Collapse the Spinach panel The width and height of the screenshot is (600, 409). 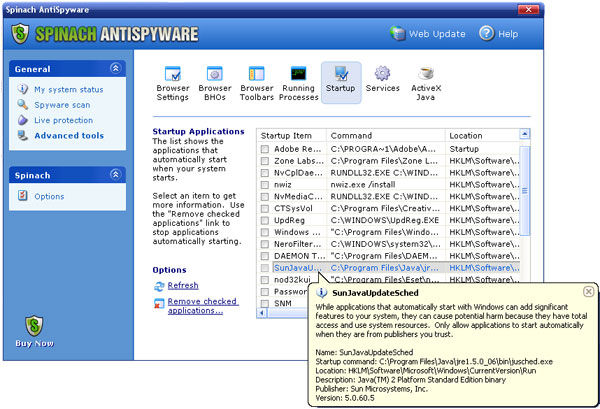[116, 175]
